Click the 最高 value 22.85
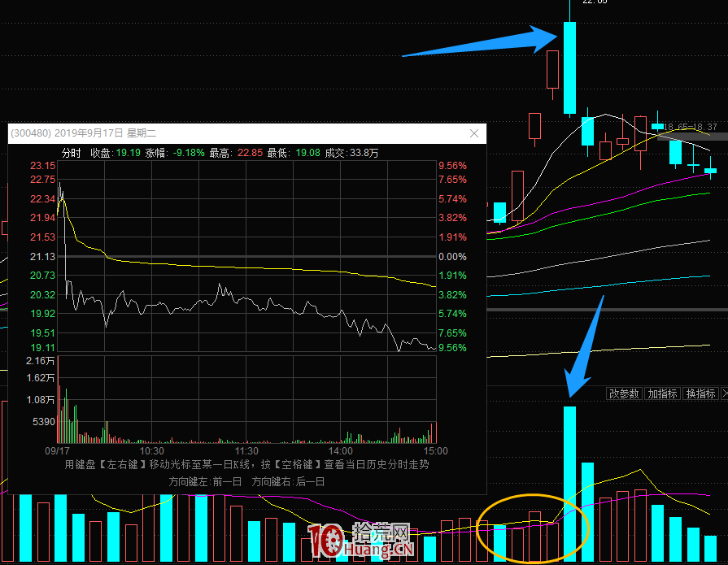Image resolution: width=728 pixels, height=565 pixels. tap(250, 153)
